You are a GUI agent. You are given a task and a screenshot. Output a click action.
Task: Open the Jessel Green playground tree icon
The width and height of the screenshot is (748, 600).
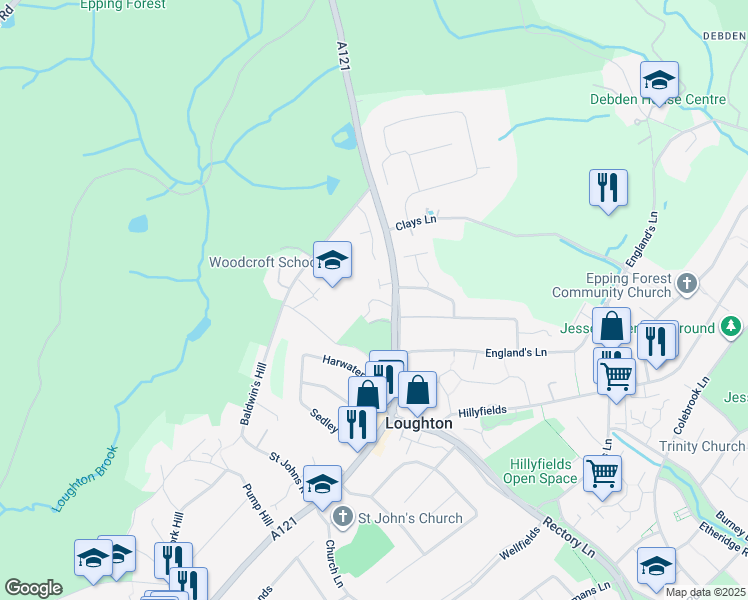tap(731, 327)
